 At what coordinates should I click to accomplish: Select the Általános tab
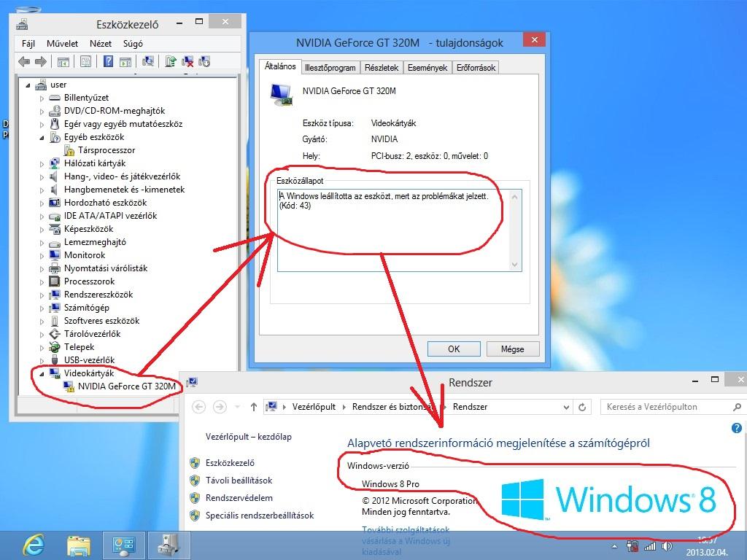pyautogui.click(x=280, y=66)
